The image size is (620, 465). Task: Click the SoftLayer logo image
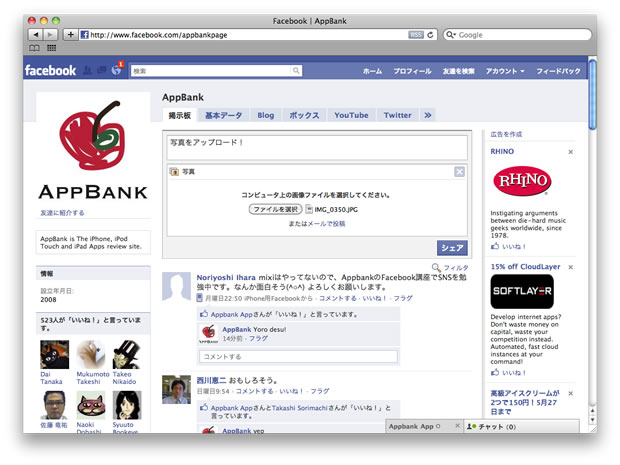[522, 291]
